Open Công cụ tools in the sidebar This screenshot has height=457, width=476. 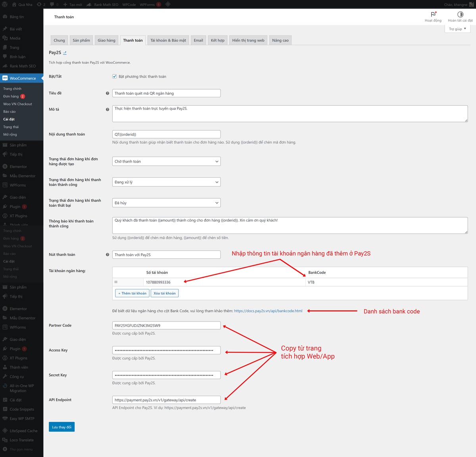(17, 377)
